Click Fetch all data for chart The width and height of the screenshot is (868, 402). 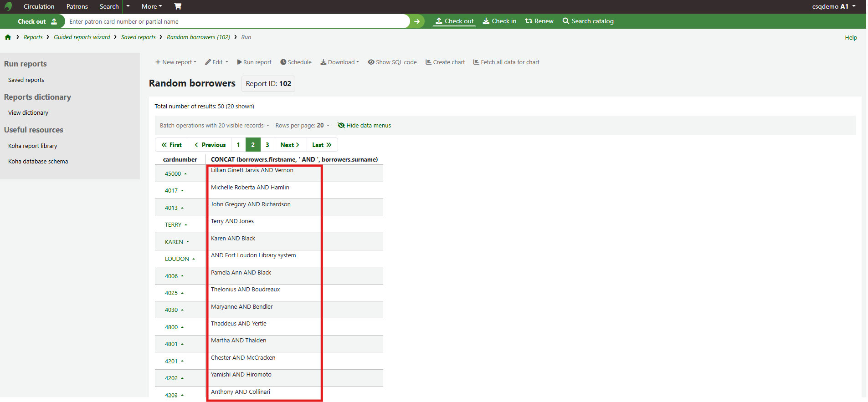pos(506,62)
